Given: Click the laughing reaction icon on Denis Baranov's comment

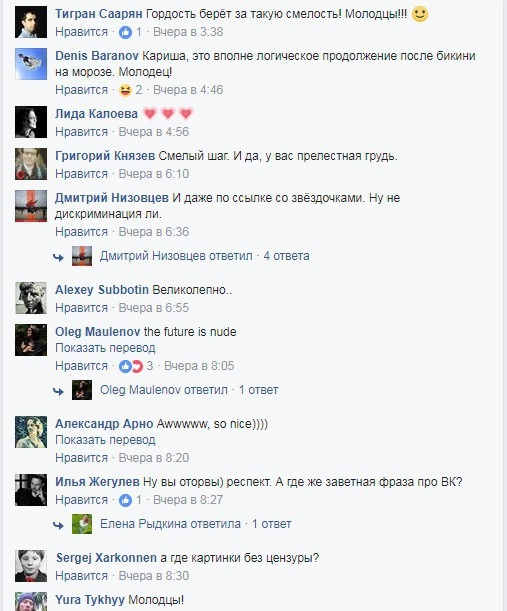Looking at the screenshot, I should pyautogui.click(x=125, y=90).
